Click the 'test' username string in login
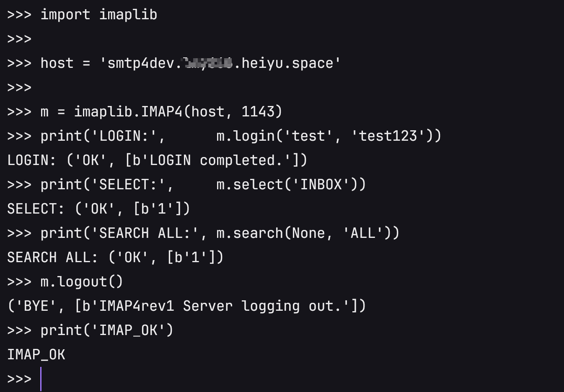 [x=308, y=136]
